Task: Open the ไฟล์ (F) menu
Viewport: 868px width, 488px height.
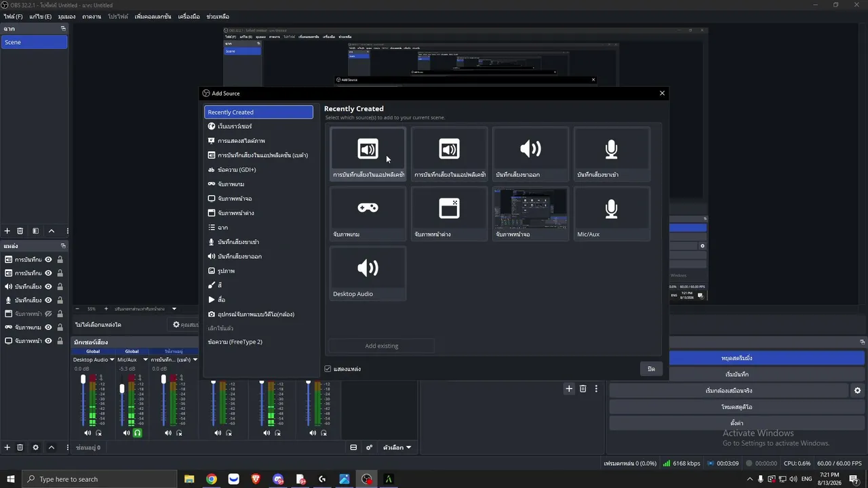Action: pos(13,16)
